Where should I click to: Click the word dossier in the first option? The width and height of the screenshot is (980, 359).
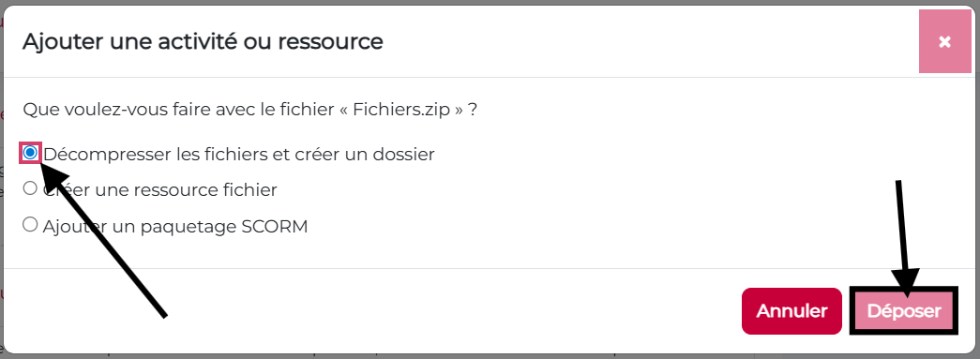point(403,155)
